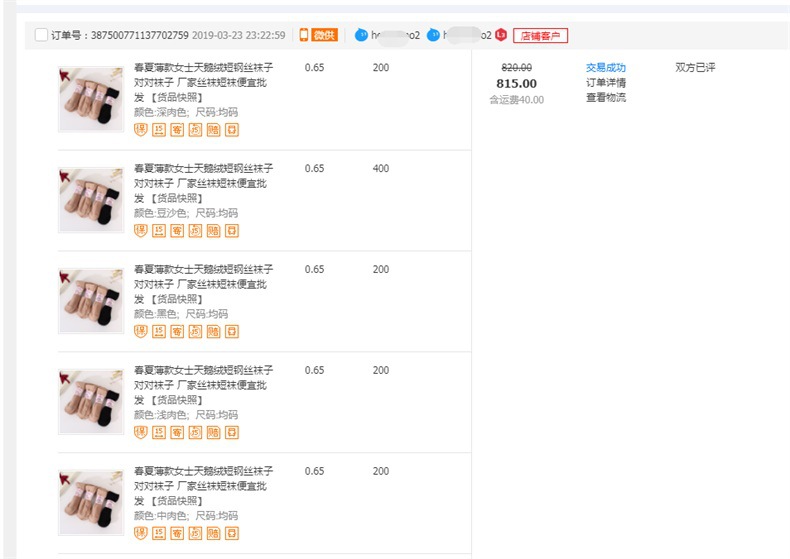Click 保 shield icon in 中肉色 row
790x559 pixels.
(x=141, y=533)
